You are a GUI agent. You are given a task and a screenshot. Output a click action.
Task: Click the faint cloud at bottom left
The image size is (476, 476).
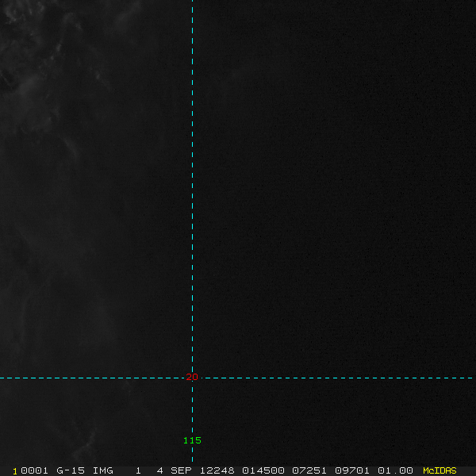click(86, 445)
